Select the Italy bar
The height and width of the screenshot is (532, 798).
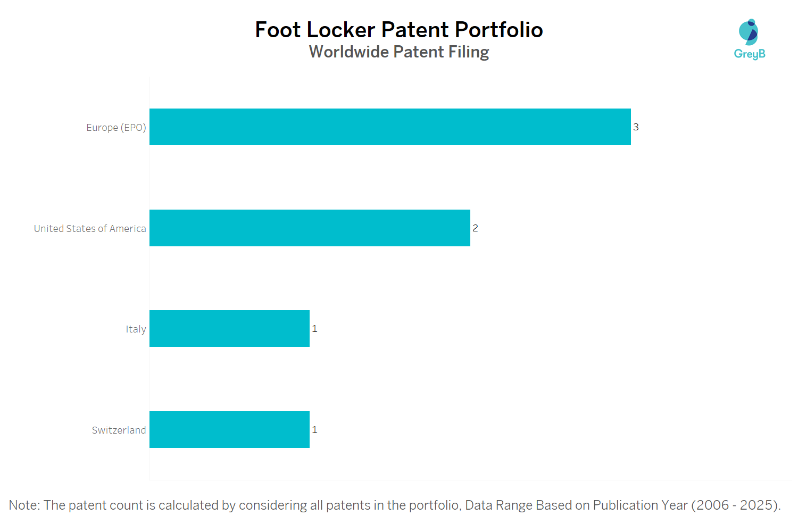click(229, 329)
